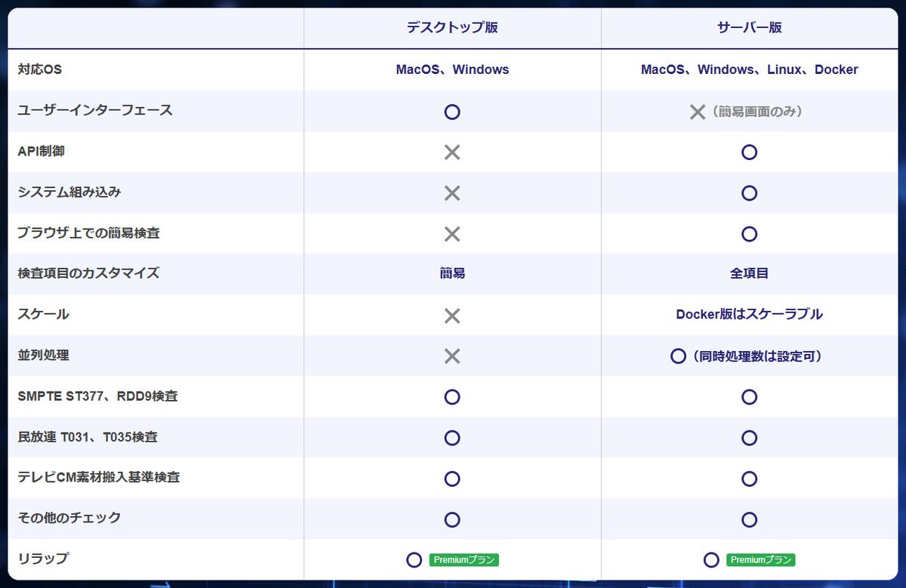Click the サーバー版 column header

pos(749,28)
